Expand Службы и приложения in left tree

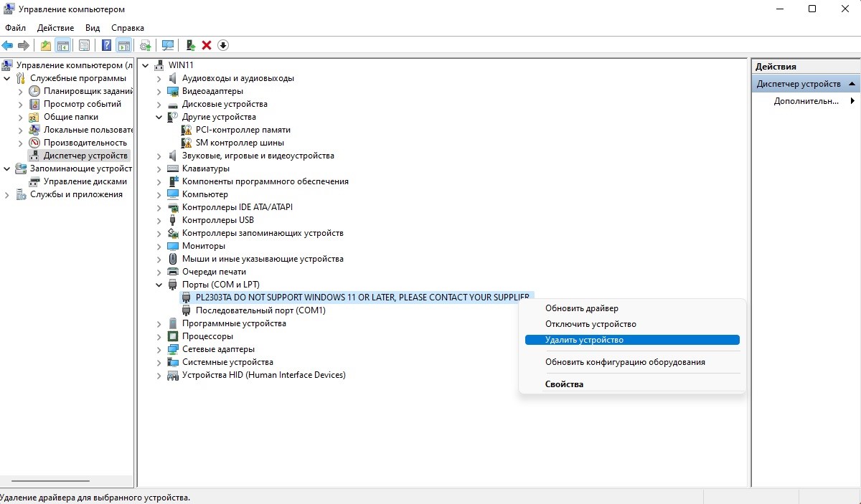7,194
